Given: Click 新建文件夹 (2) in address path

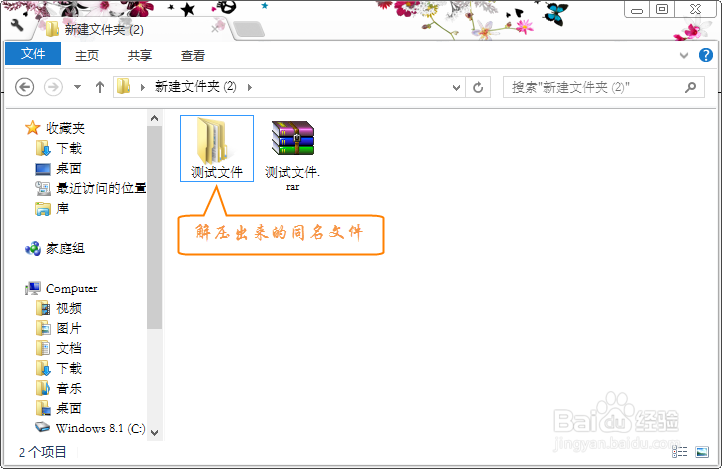Looking at the screenshot, I should tap(195, 87).
